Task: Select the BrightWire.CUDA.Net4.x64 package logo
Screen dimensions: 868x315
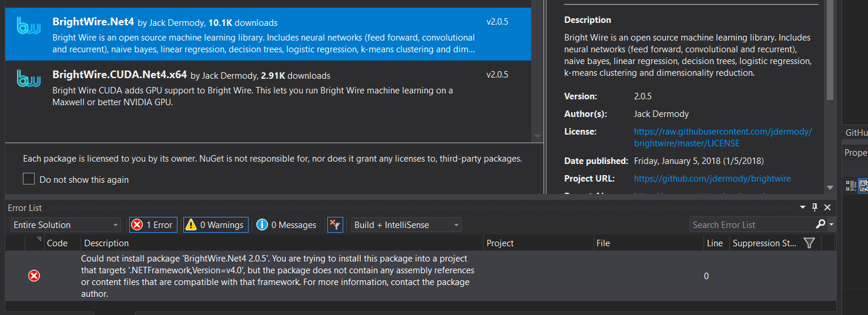Action: coord(29,78)
